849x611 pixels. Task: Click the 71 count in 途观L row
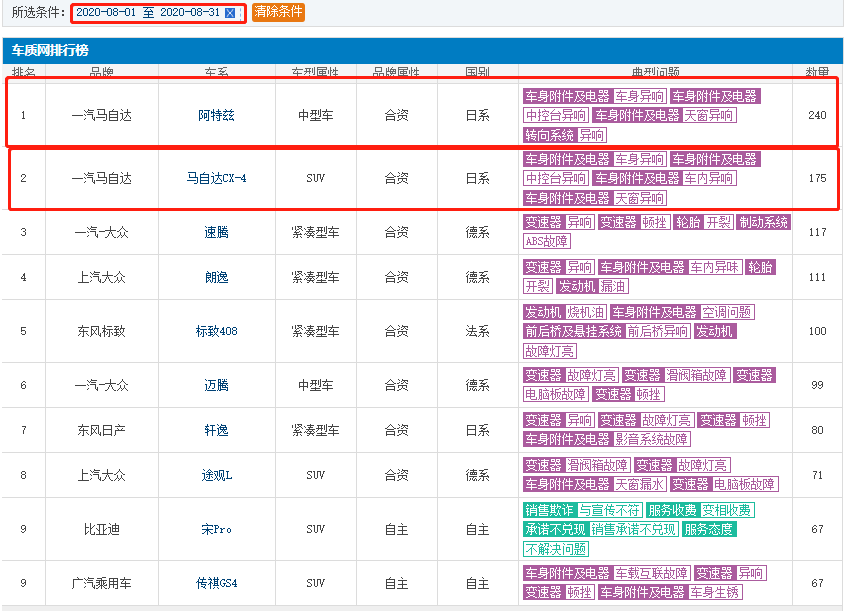pos(817,475)
